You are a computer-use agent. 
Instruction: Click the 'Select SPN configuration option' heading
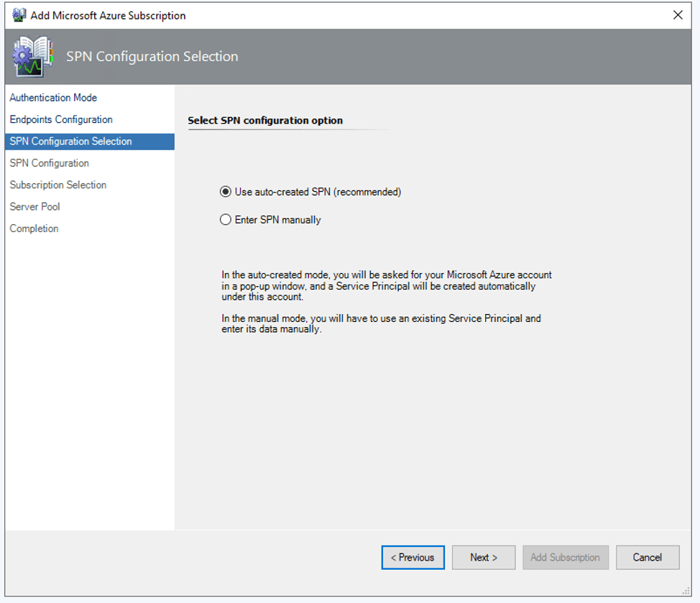(x=265, y=121)
